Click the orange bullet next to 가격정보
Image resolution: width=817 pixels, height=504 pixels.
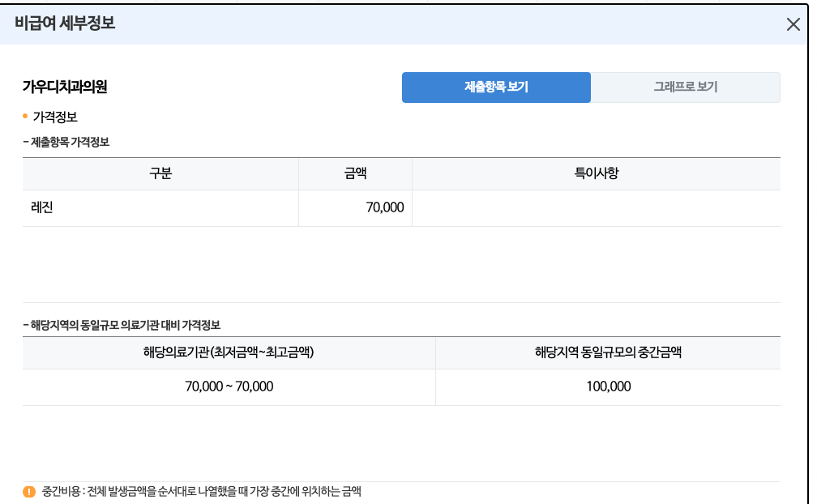(x=24, y=117)
